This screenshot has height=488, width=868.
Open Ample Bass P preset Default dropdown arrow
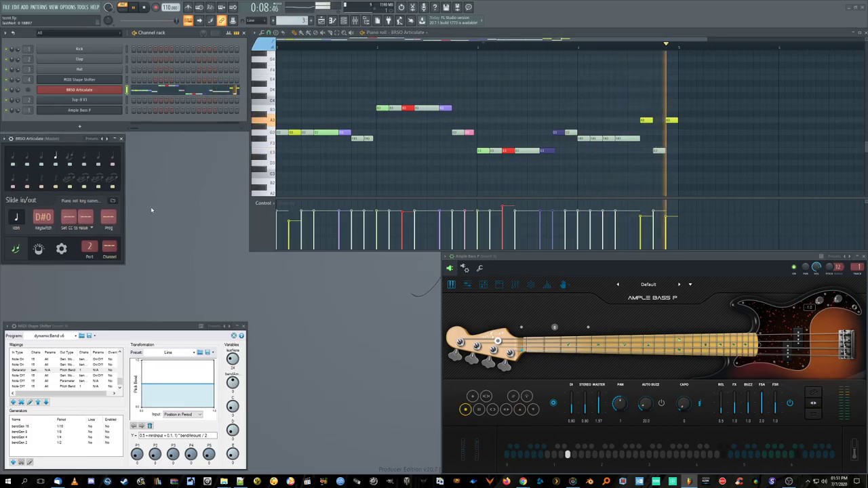690,285
